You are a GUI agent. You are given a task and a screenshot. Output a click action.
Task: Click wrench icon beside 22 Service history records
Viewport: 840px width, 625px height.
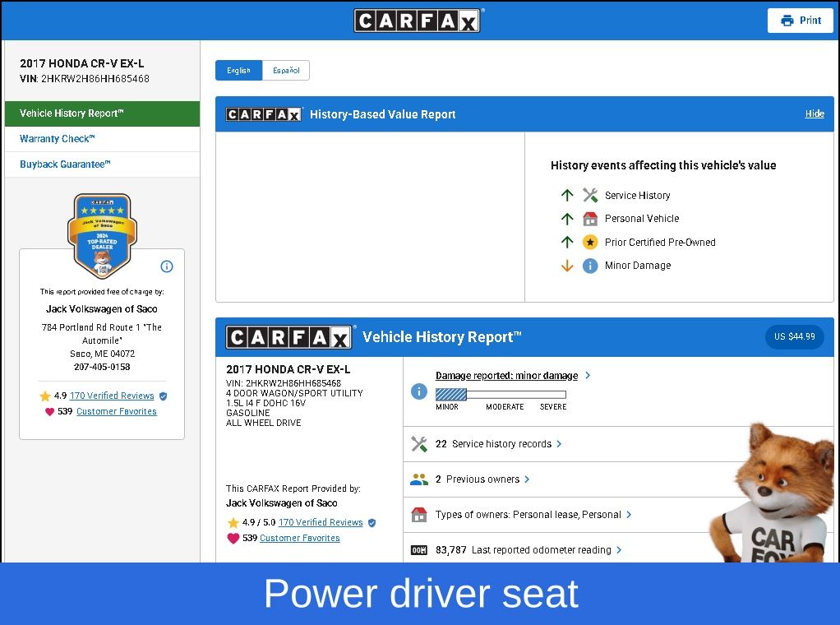(419, 444)
